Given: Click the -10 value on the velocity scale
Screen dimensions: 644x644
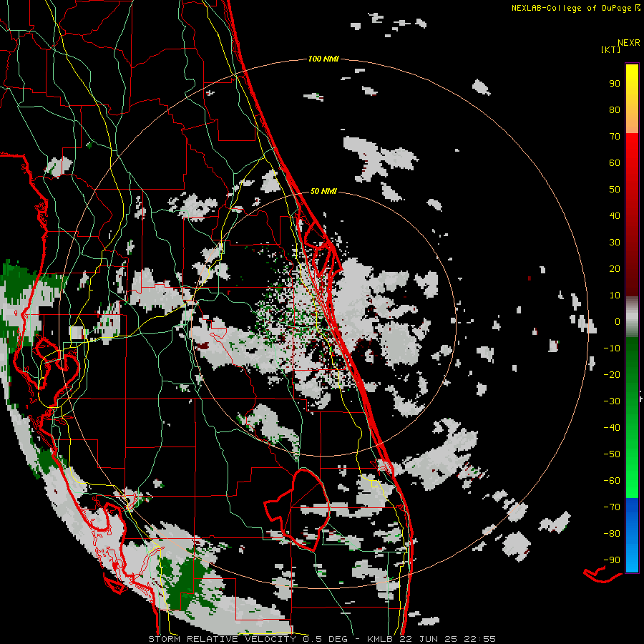Looking at the screenshot, I should (612, 348).
